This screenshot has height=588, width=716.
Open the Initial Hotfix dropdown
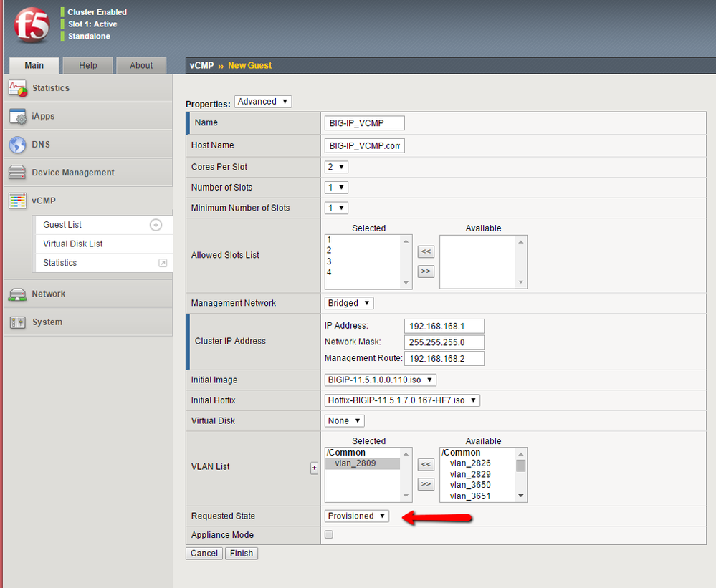(x=402, y=400)
